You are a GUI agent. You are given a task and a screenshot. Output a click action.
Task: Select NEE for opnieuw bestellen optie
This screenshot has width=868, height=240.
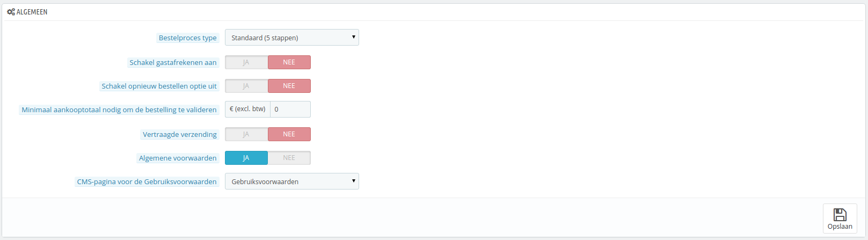click(289, 86)
